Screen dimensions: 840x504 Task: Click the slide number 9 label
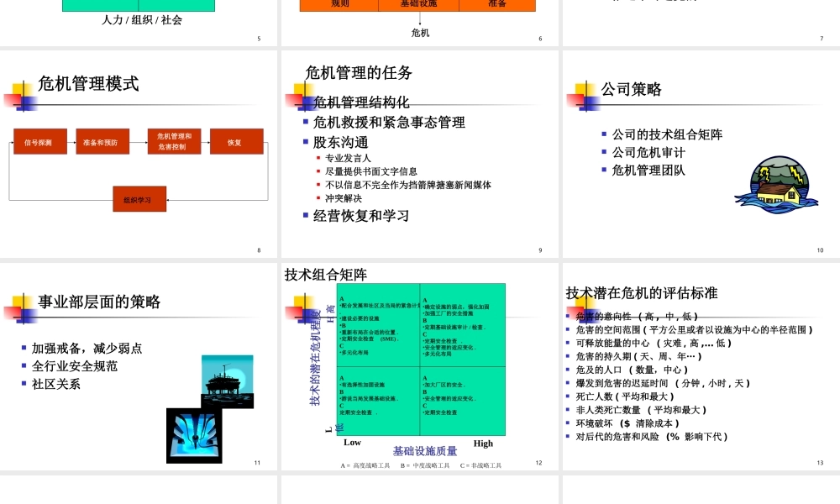click(x=539, y=249)
